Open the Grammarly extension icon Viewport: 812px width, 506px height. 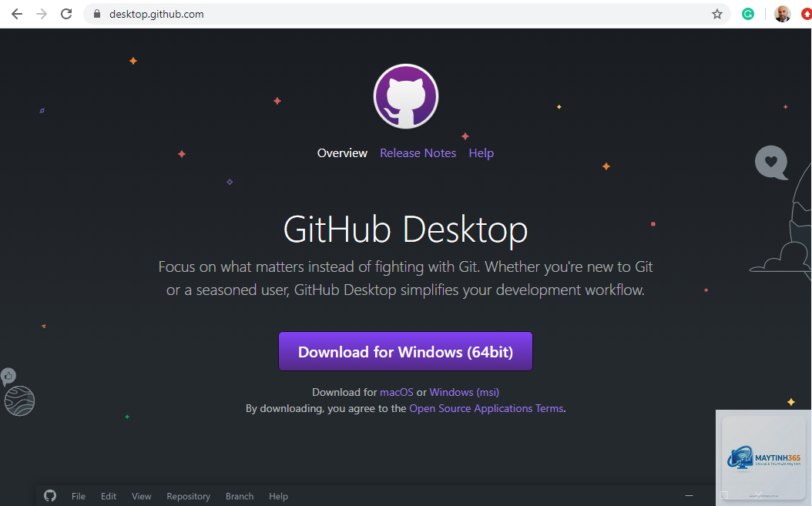tap(748, 14)
